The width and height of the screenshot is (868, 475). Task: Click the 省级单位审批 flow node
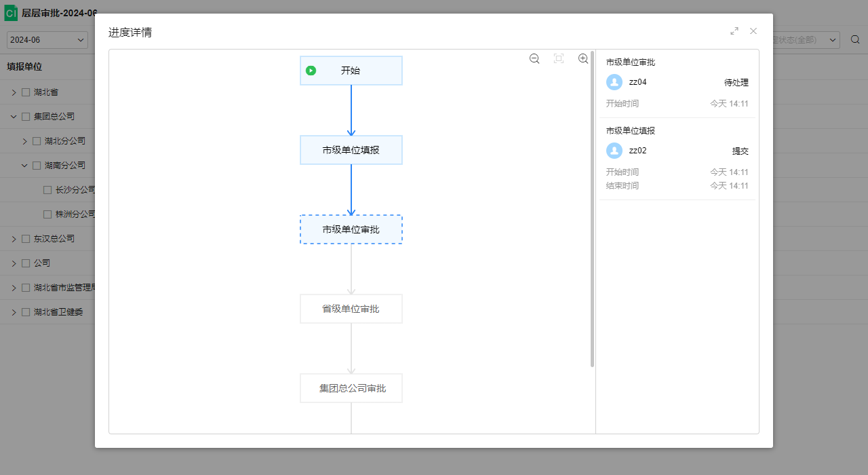(x=351, y=309)
